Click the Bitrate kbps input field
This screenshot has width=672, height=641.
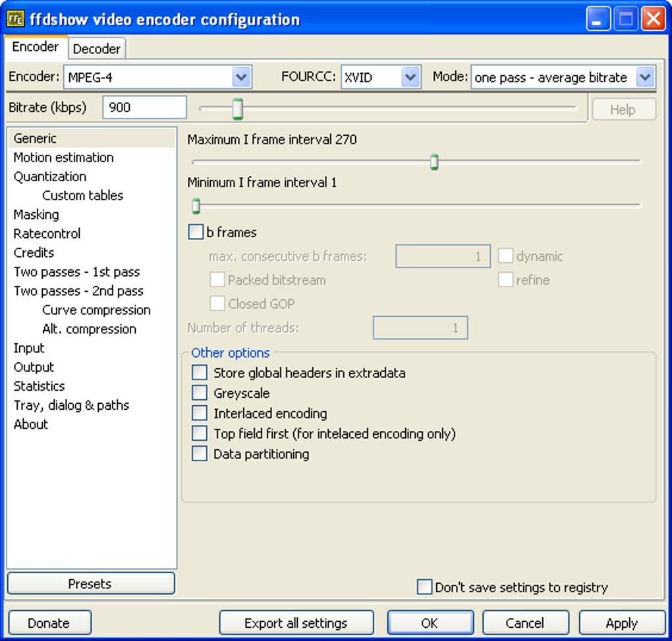click(145, 107)
